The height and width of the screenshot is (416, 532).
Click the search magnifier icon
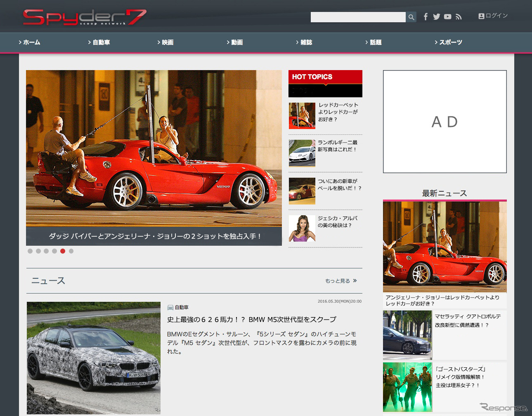[x=411, y=17]
